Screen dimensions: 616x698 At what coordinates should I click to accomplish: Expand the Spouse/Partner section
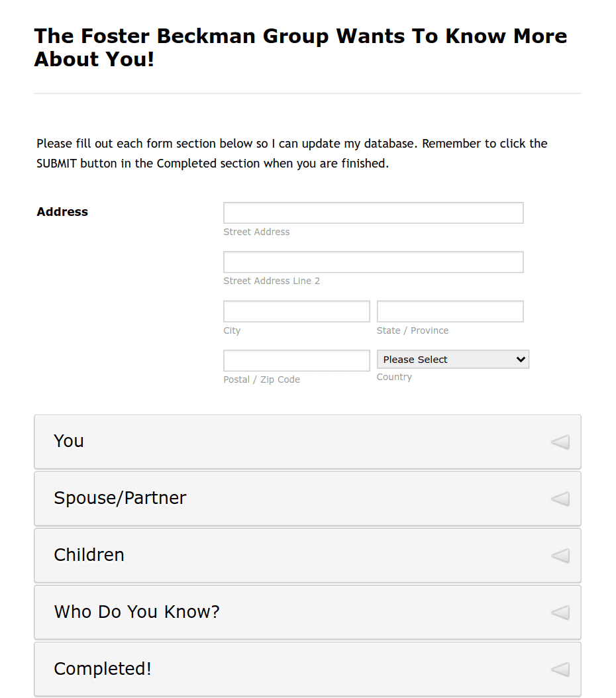coord(307,498)
